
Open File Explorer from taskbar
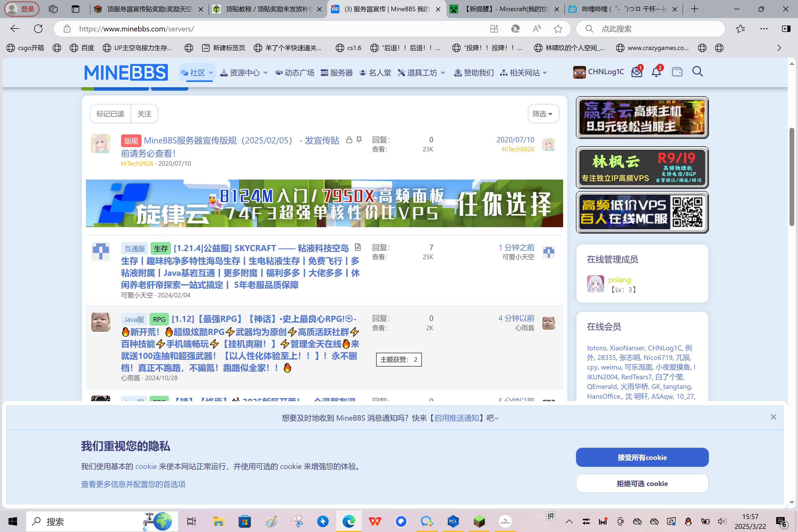click(x=218, y=521)
